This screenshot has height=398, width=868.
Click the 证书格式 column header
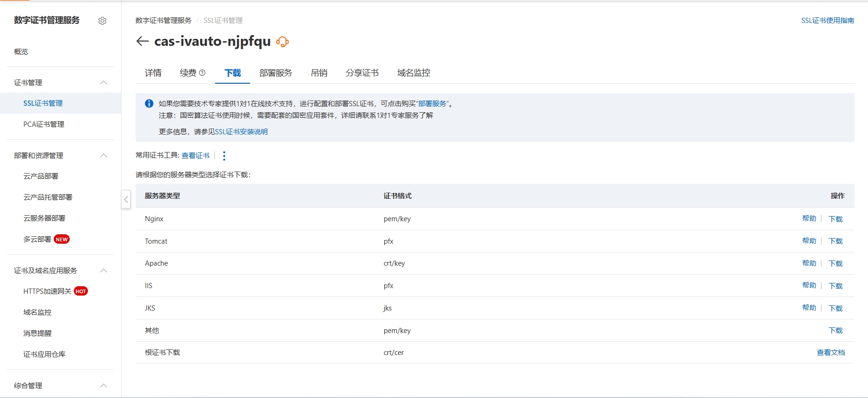point(398,196)
